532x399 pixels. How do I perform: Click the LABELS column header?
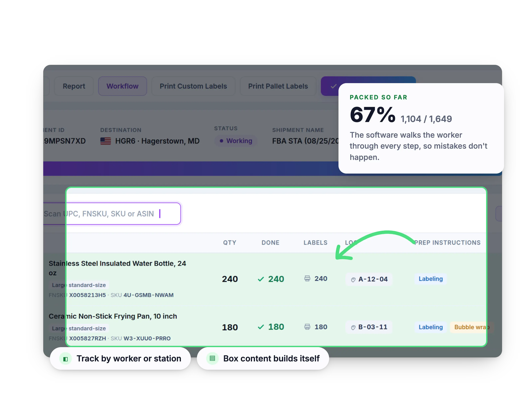click(316, 242)
